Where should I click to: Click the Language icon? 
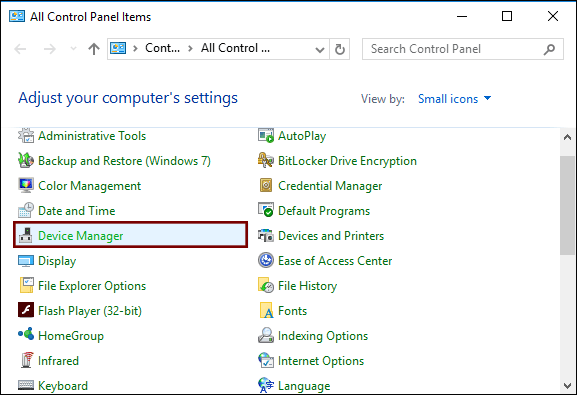266,385
